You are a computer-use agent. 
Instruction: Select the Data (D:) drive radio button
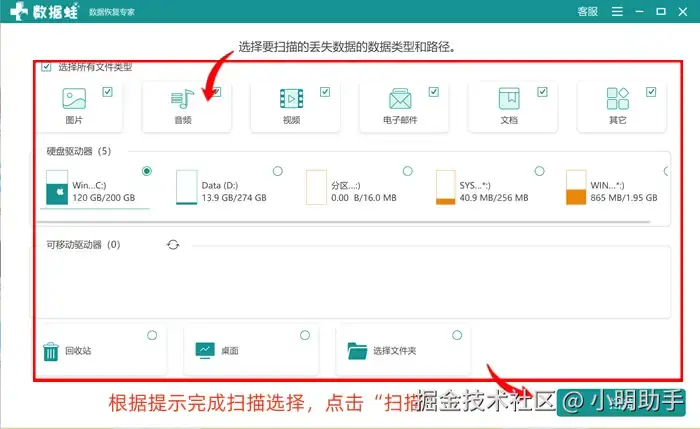[x=278, y=171]
